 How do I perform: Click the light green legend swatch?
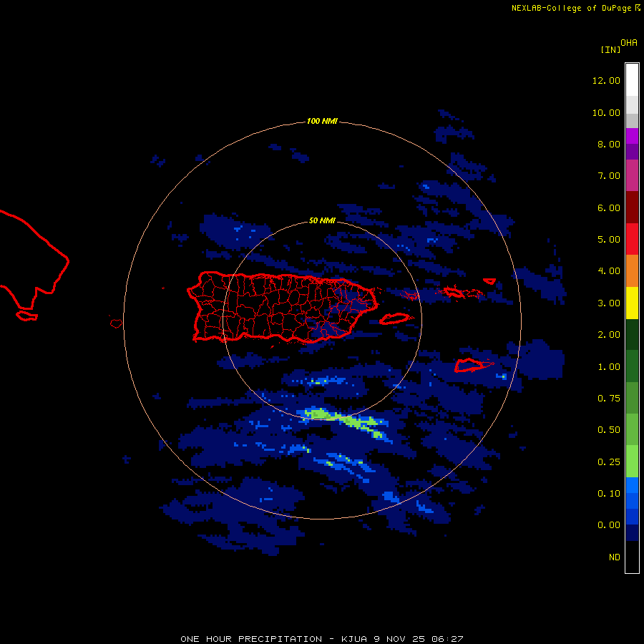(632, 462)
